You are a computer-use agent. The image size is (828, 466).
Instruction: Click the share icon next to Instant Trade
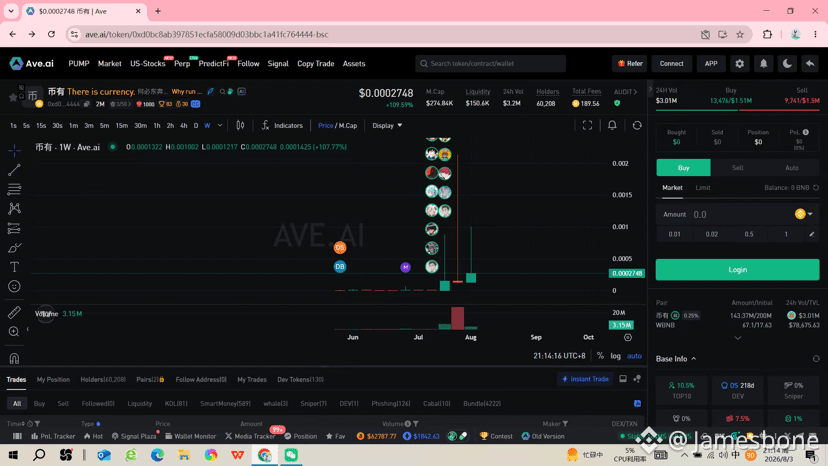click(637, 379)
